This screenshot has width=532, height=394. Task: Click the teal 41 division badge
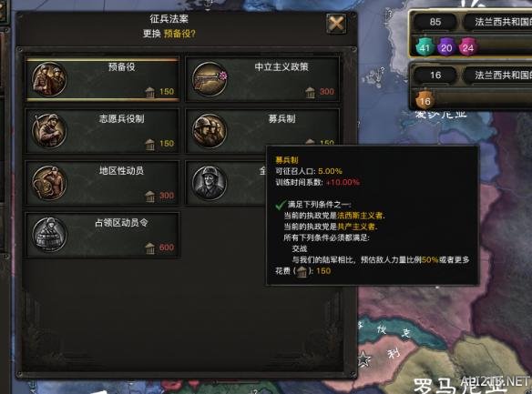point(425,47)
